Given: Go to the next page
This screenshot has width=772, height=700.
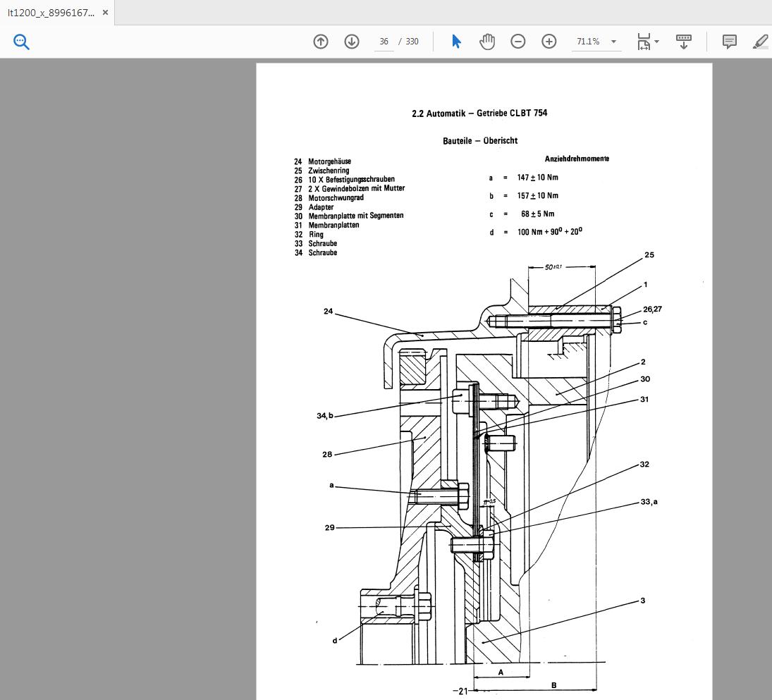Looking at the screenshot, I should point(352,42).
